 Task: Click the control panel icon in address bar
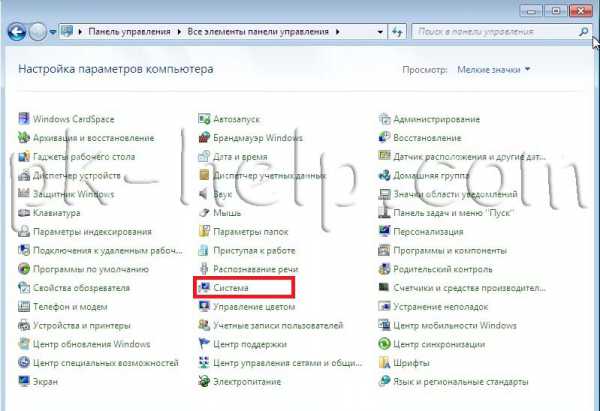(x=67, y=31)
